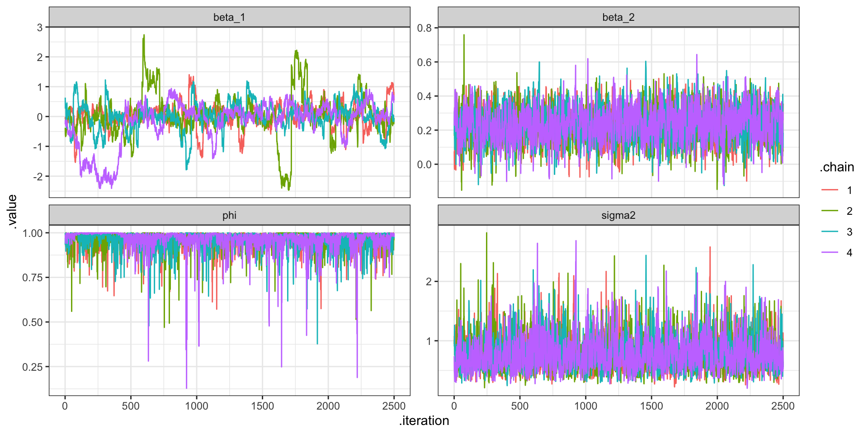Click the 0 tick label below phi panel
Screen dimensions: 868x434
pyautogui.click(x=65, y=406)
